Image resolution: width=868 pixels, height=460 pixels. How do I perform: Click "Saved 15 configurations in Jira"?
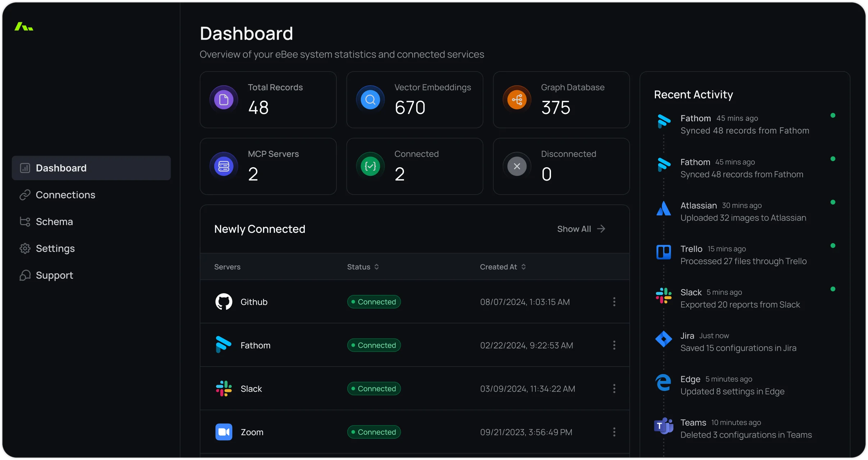click(739, 348)
